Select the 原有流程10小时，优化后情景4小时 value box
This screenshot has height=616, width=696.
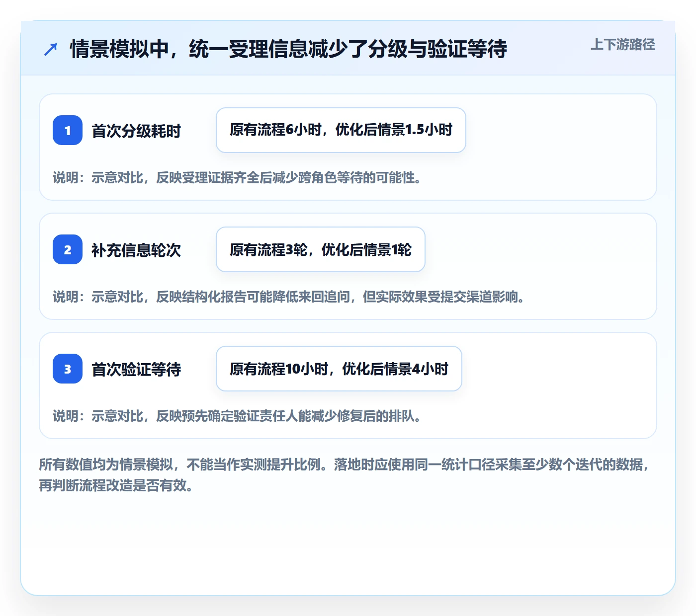point(339,369)
